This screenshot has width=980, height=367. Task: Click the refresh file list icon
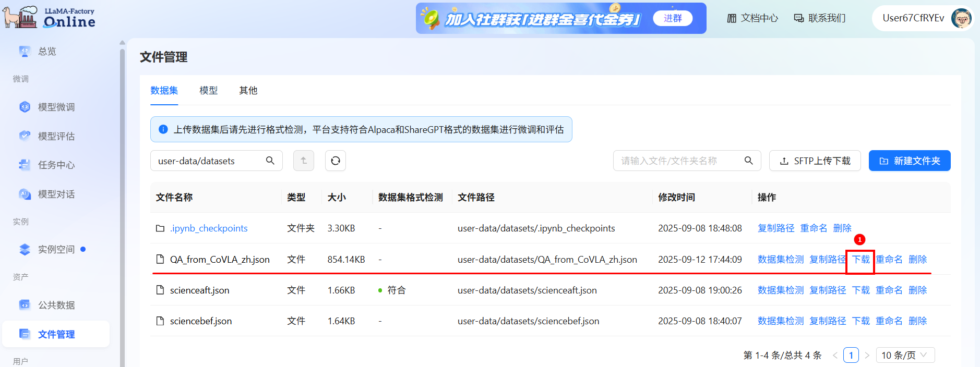pyautogui.click(x=336, y=161)
